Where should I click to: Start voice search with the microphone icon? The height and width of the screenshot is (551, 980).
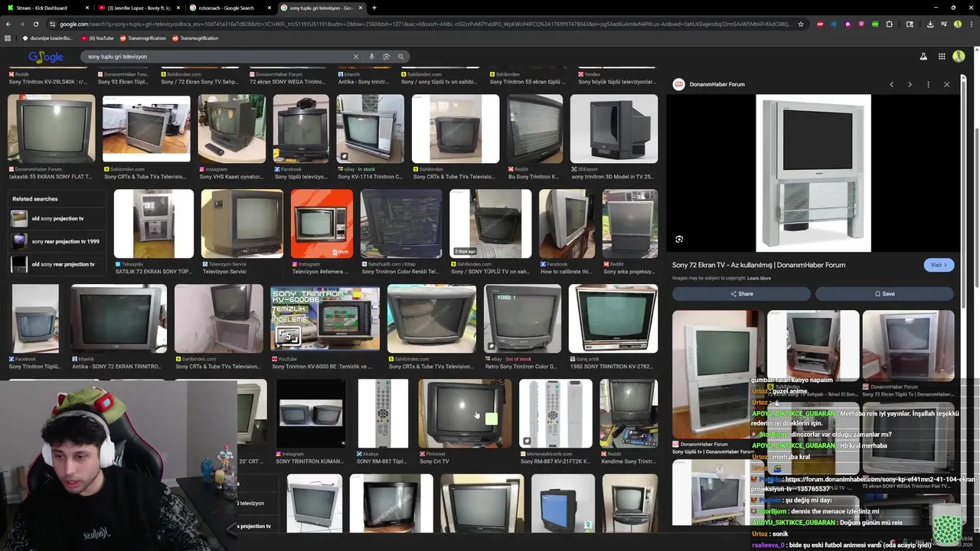point(372,57)
